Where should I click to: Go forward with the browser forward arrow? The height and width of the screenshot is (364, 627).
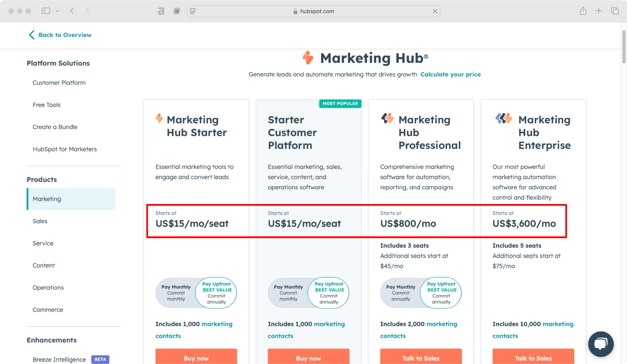click(x=87, y=11)
